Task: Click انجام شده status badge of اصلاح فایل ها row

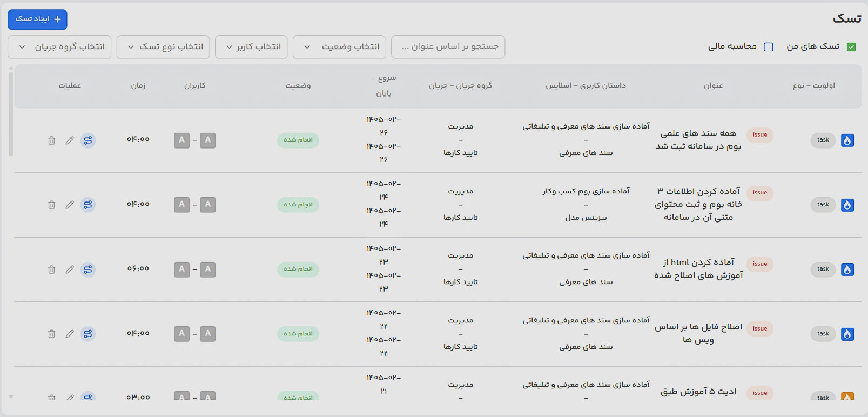Action: tap(298, 334)
